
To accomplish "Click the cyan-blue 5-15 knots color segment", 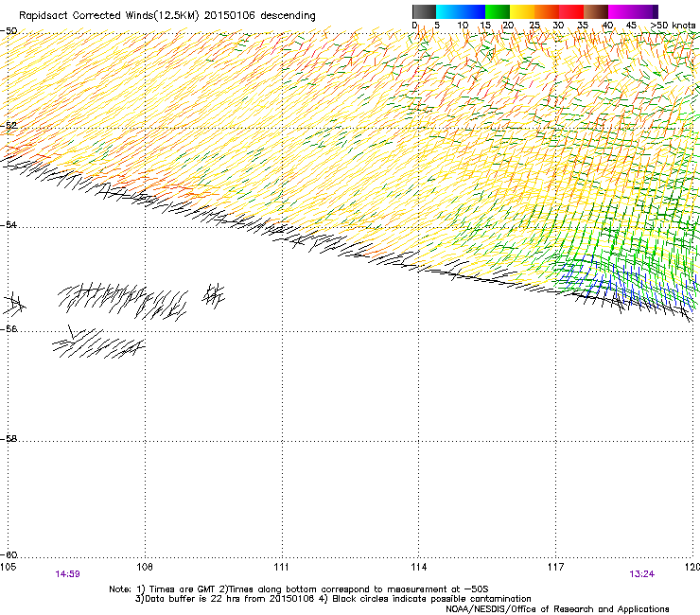I will coord(461,11).
